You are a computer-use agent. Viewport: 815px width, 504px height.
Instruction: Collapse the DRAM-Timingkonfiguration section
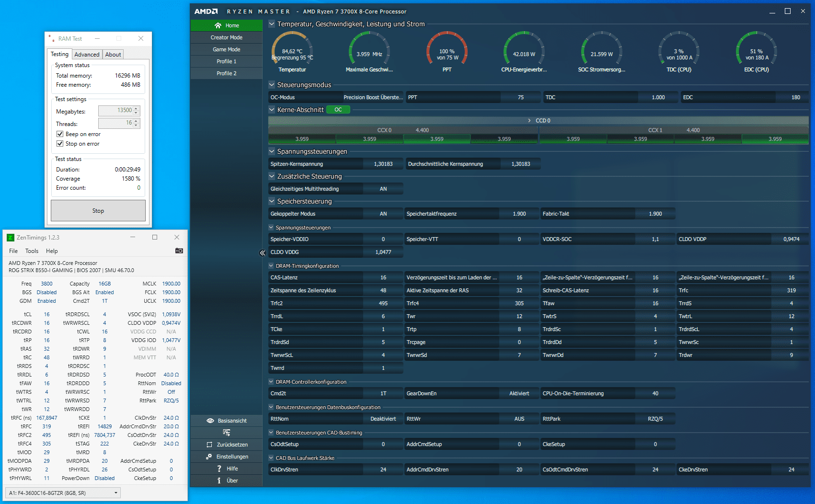click(x=271, y=266)
